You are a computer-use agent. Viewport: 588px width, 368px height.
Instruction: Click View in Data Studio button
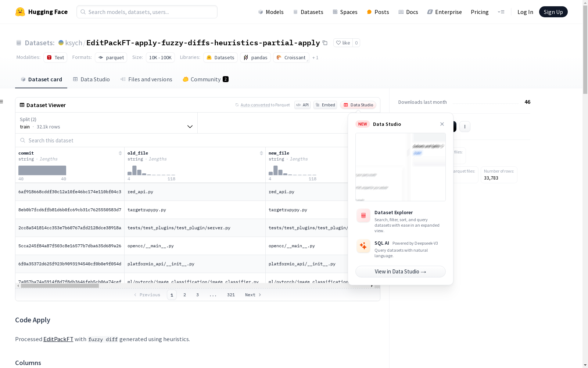point(401,272)
